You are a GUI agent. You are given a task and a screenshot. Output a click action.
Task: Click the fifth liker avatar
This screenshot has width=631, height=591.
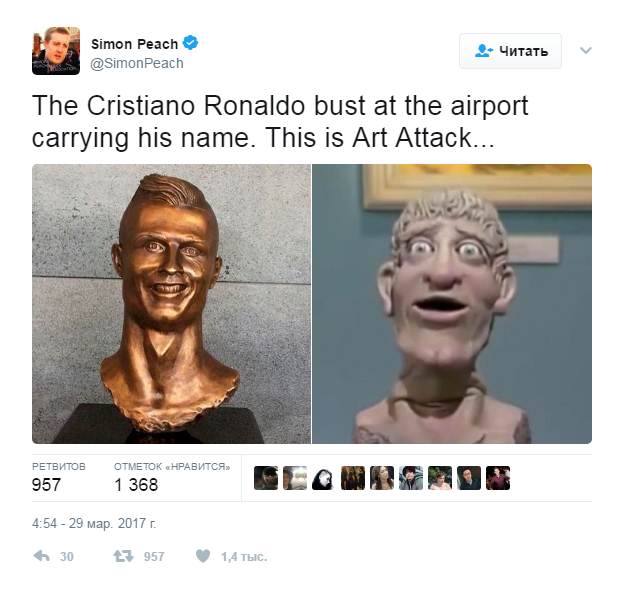[382, 478]
